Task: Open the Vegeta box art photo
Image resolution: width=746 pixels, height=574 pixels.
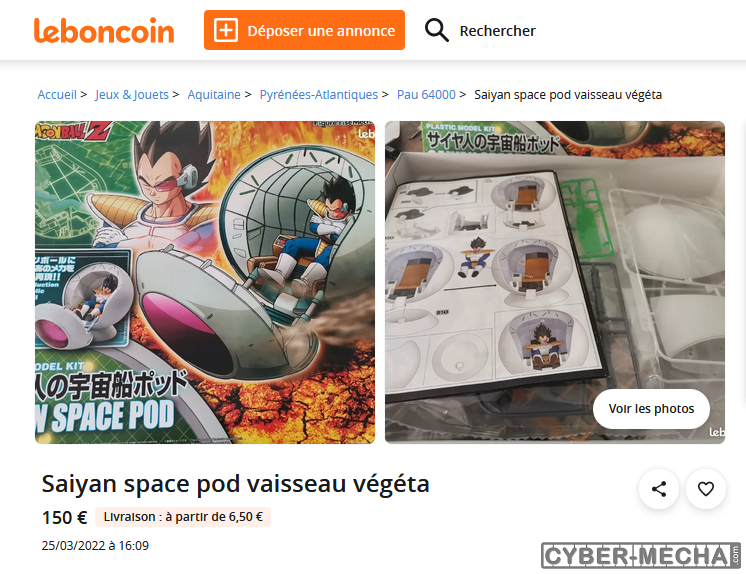Action: (205, 282)
